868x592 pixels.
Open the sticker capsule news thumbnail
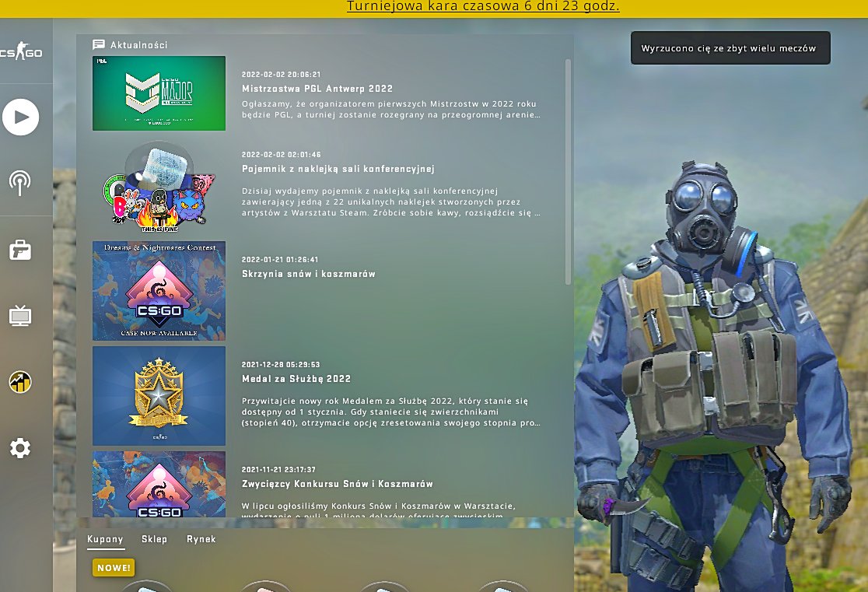pos(159,187)
